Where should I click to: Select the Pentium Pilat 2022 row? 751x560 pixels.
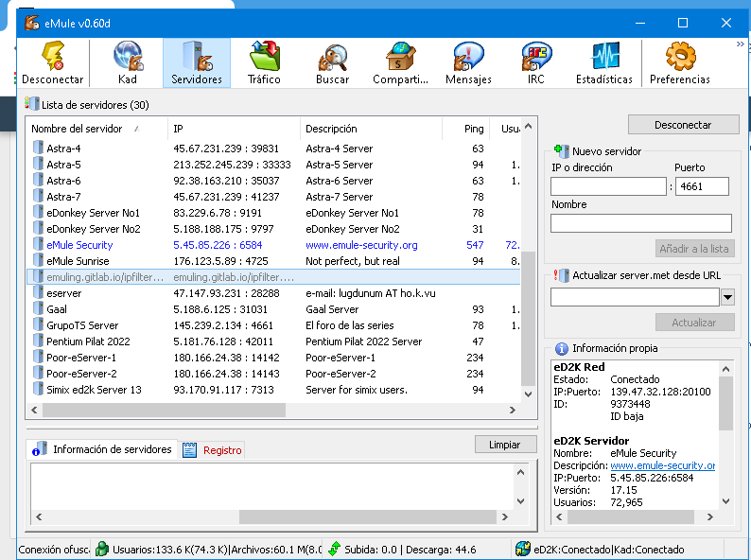[x=273, y=341]
